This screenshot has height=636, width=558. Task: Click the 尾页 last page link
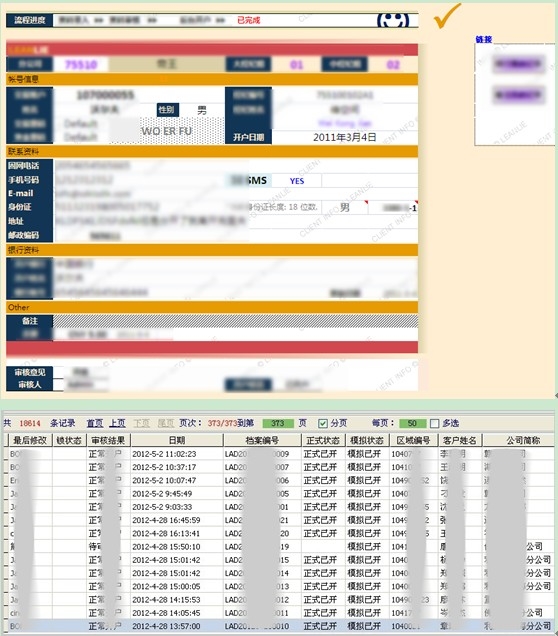[165, 423]
